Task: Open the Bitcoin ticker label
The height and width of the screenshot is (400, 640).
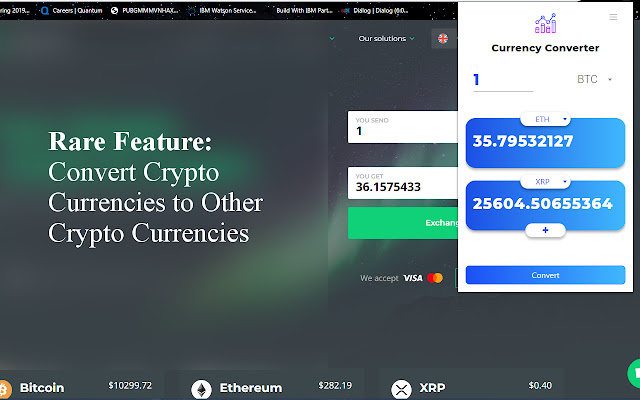Action: click(x=42, y=388)
